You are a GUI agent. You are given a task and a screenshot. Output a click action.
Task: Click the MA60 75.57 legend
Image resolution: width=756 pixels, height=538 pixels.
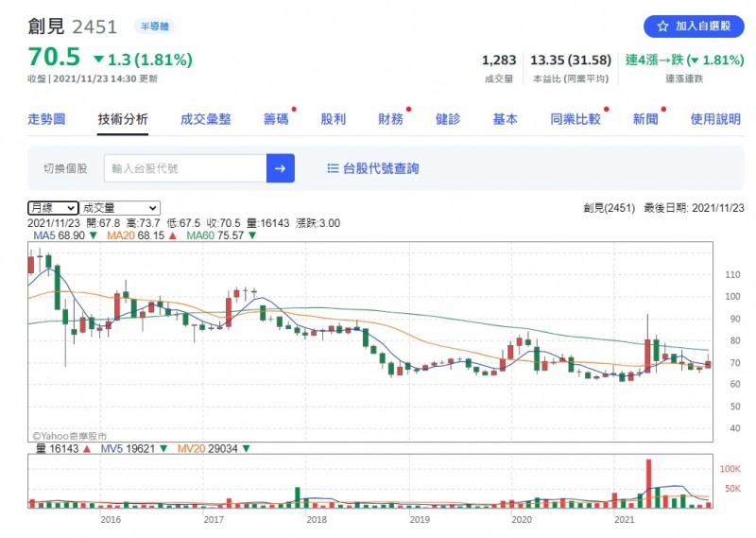[x=221, y=235]
